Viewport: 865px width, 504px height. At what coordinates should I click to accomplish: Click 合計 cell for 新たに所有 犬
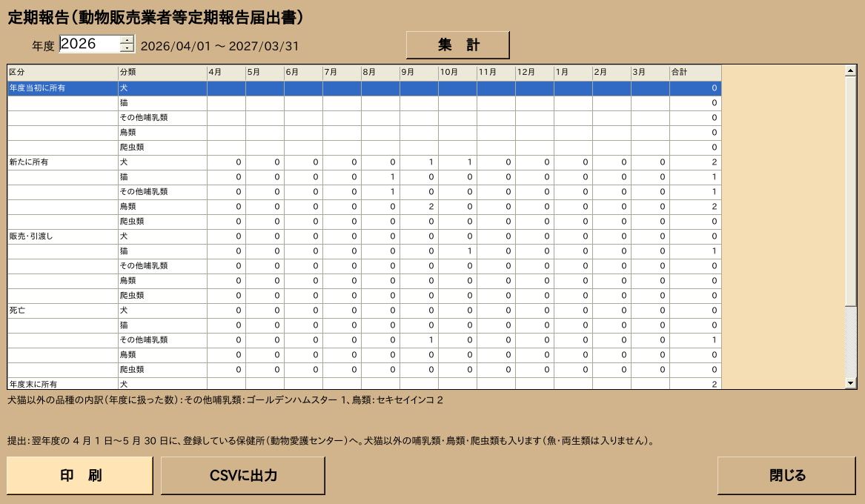click(696, 162)
